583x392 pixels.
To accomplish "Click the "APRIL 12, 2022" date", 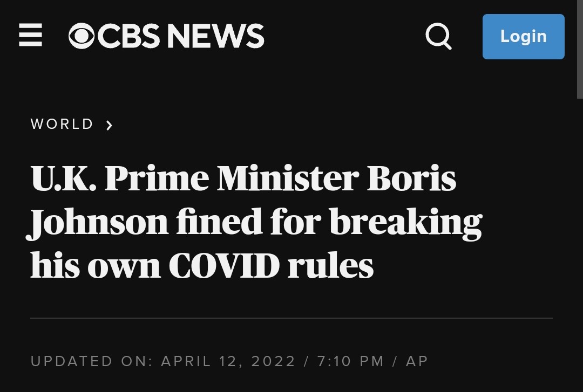I will click(228, 361).
